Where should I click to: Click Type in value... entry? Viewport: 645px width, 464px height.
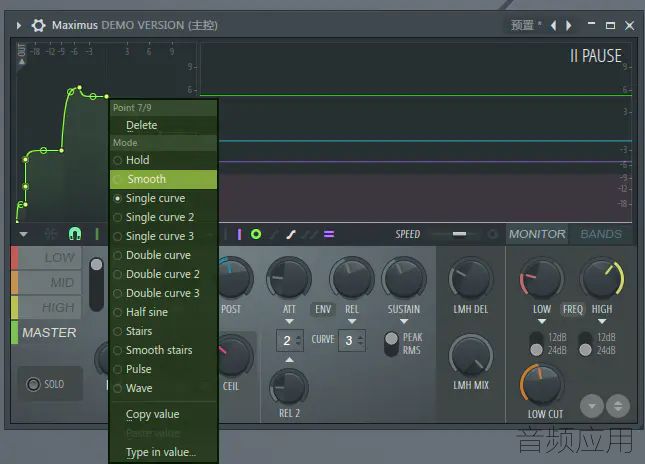point(163,452)
